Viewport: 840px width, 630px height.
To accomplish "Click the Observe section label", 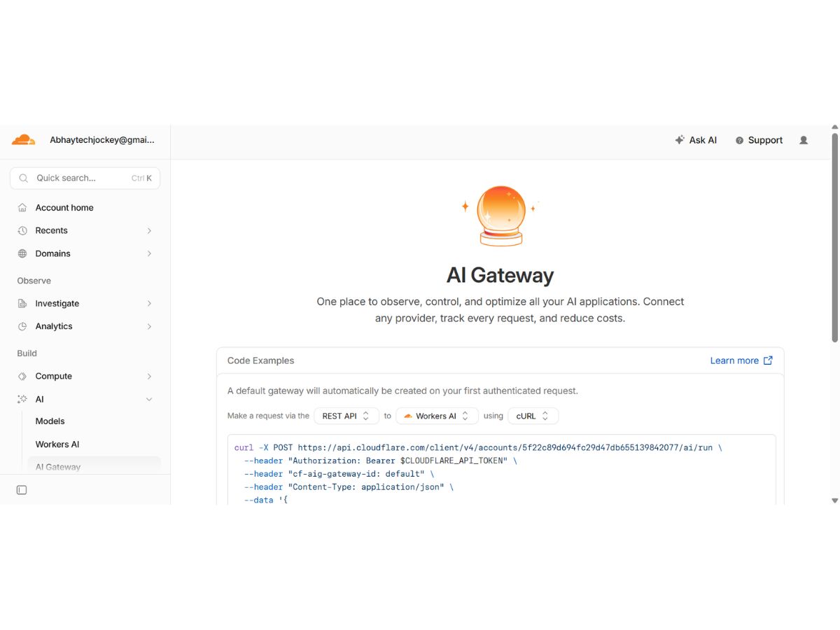I will click(34, 281).
